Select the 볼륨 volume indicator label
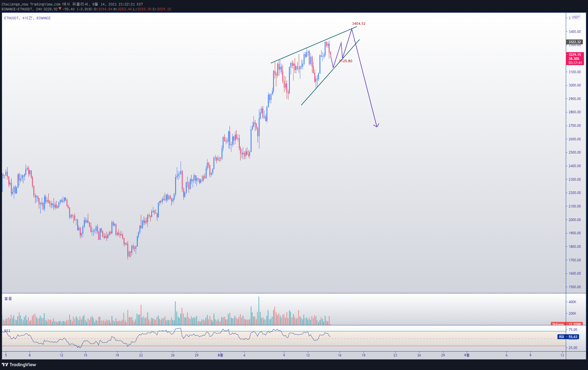Viewport: 588px width, 370px height. [8, 299]
